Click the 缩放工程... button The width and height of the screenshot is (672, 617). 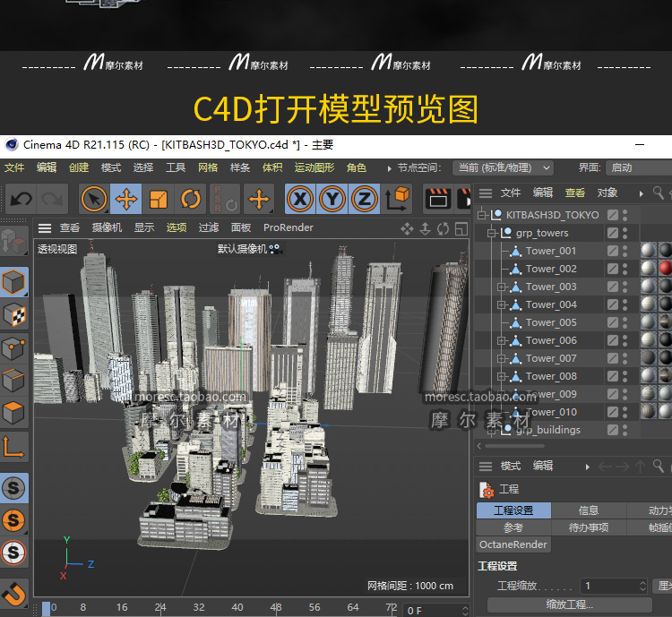(x=570, y=604)
